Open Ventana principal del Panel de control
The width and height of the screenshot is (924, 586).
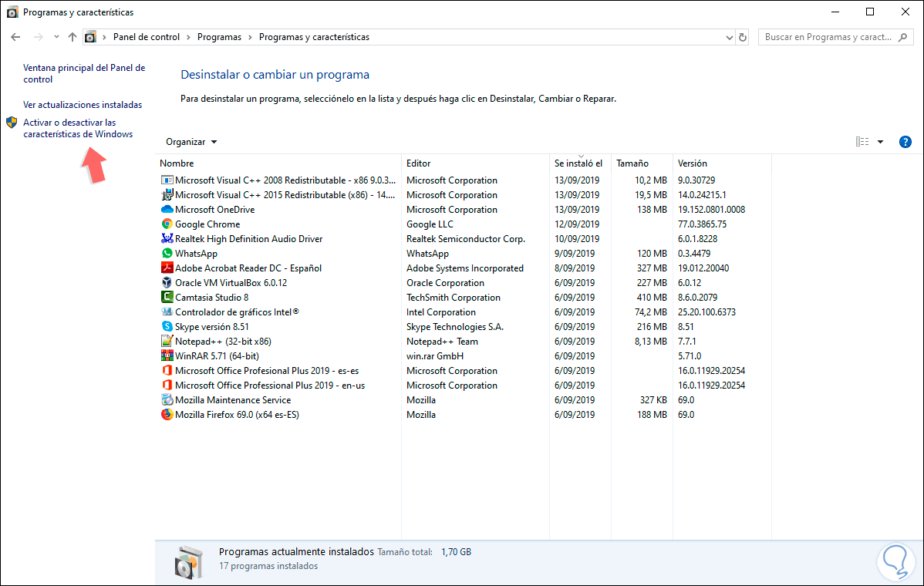tap(84, 73)
